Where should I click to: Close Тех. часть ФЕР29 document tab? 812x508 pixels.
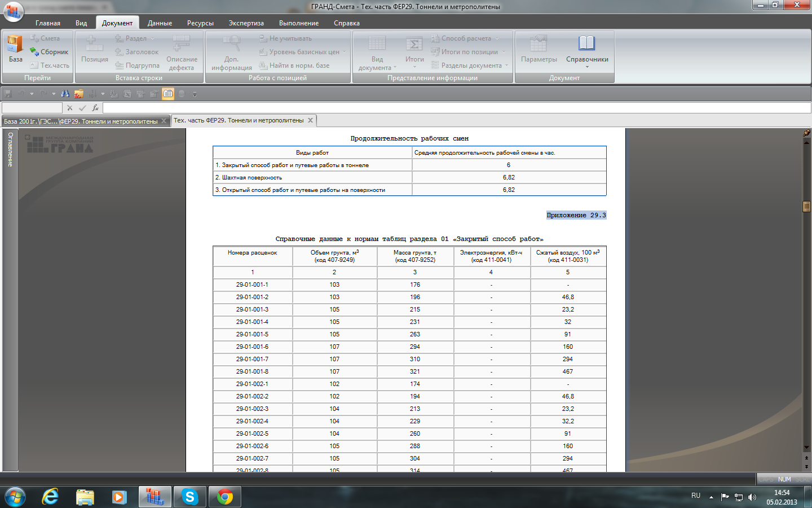tap(310, 120)
